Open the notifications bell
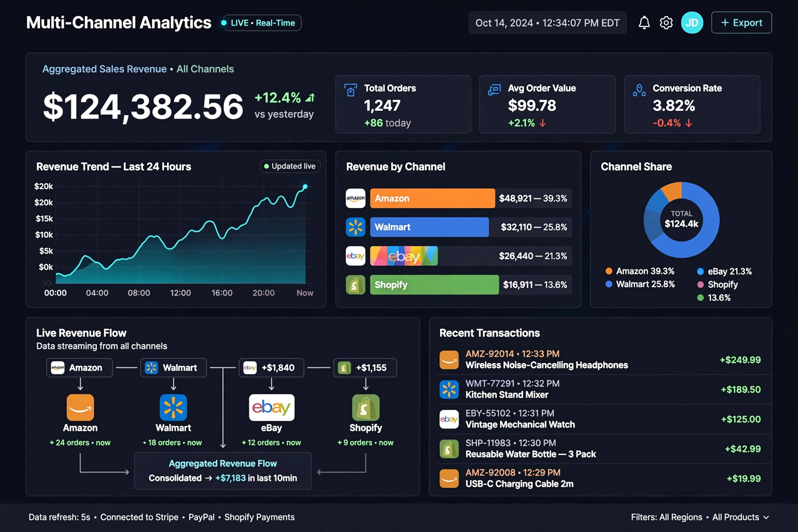The width and height of the screenshot is (798, 532). 644,22
